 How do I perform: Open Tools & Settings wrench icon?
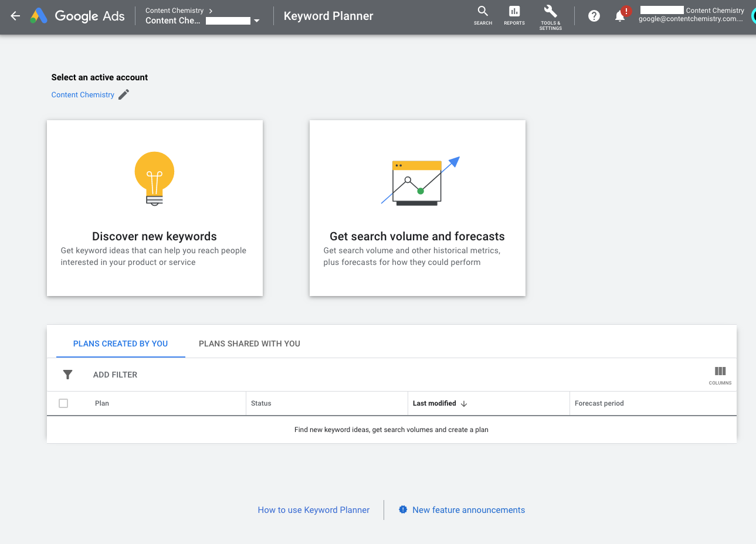coord(550,17)
